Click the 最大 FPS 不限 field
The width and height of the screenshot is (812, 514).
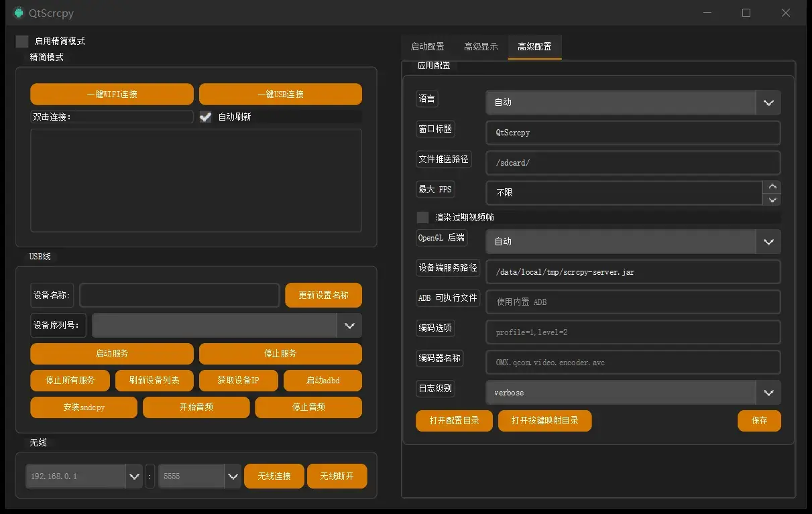tap(624, 193)
